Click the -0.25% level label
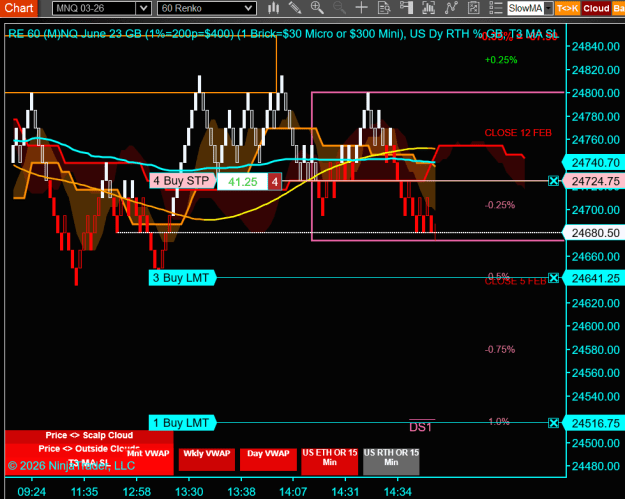This screenshot has width=625, height=499. coord(500,205)
